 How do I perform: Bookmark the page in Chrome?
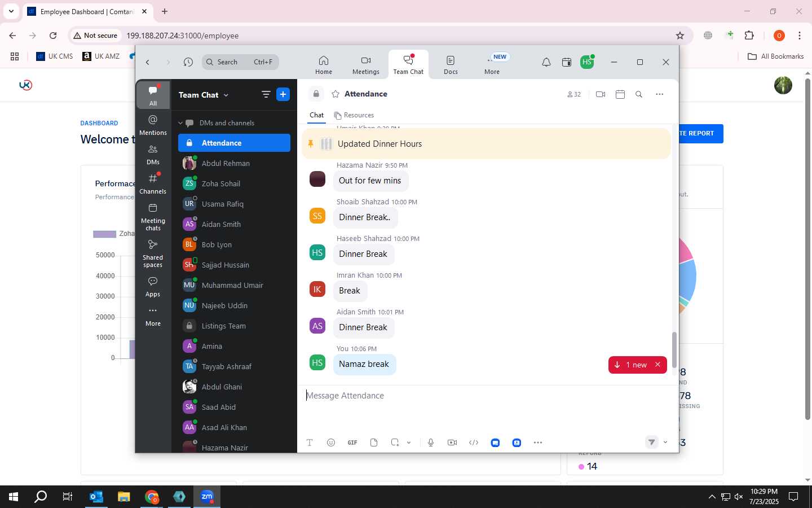680,36
